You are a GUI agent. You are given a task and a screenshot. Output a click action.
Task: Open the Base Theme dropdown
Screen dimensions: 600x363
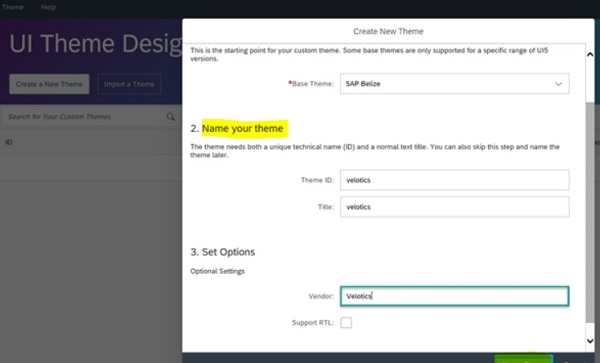click(x=455, y=84)
